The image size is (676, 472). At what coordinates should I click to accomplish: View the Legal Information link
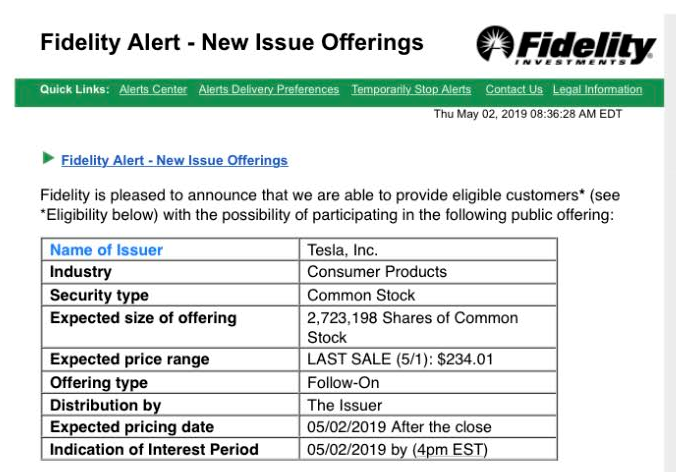tap(597, 90)
